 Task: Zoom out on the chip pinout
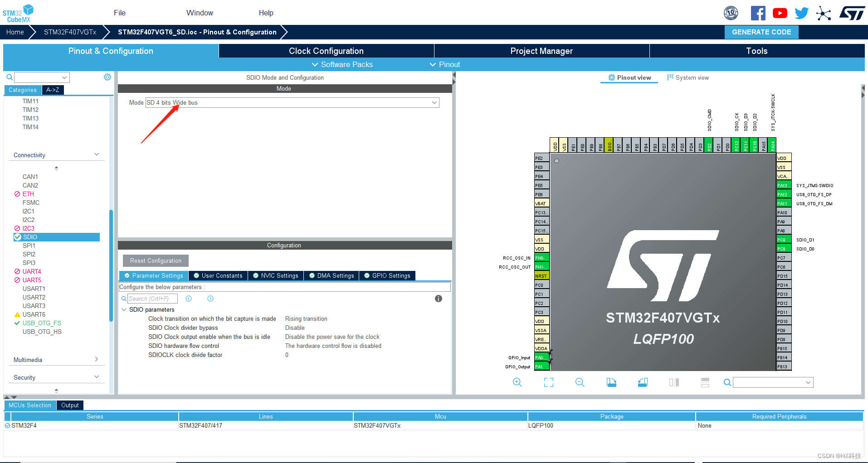(580, 382)
